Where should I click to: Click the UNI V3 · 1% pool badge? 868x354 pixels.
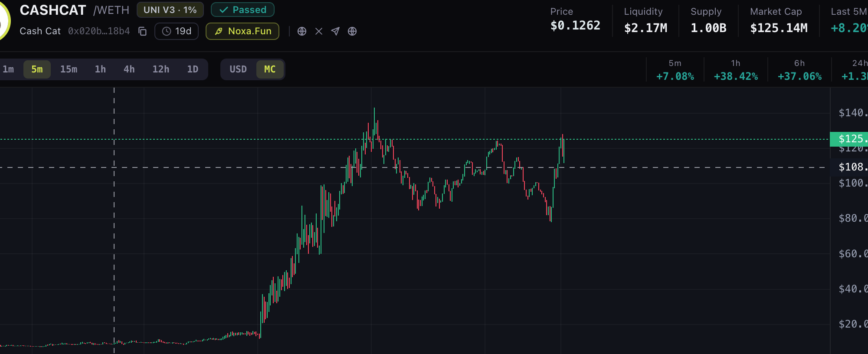click(170, 10)
